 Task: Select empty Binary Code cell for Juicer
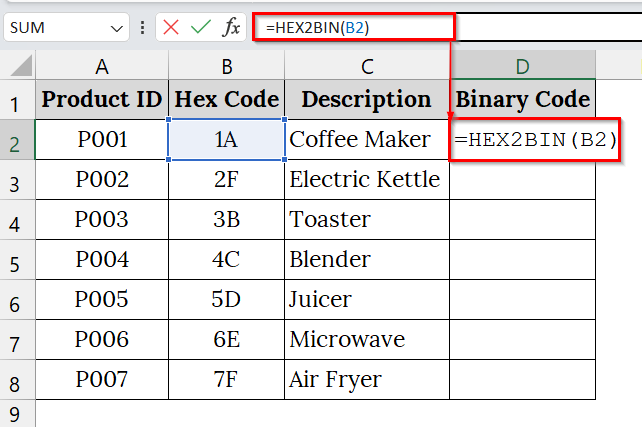(x=522, y=300)
